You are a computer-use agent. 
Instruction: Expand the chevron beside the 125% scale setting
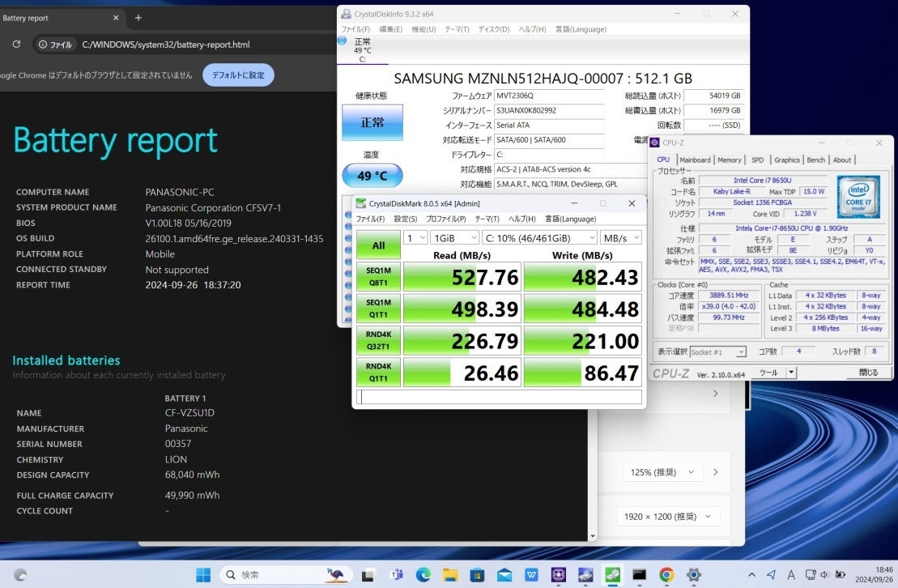(x=715, y=472)
